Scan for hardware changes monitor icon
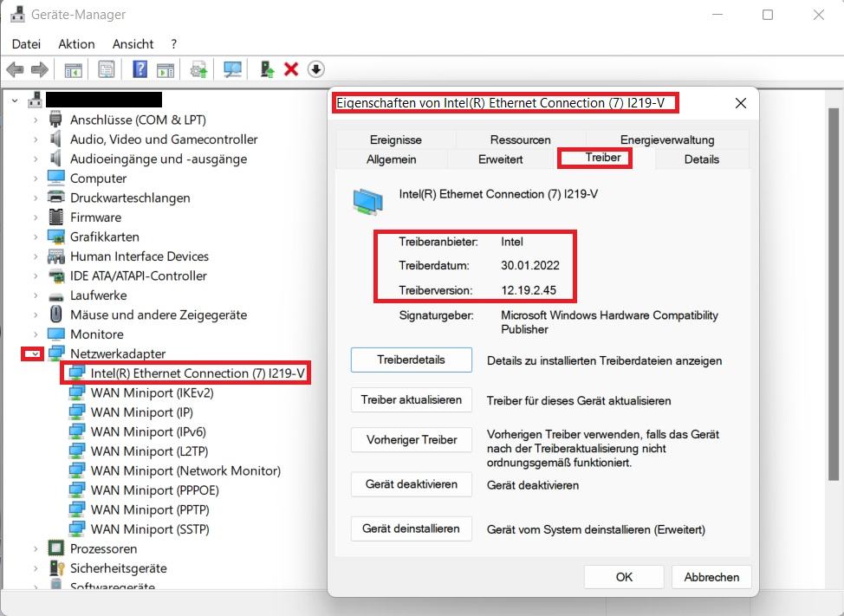Screen dimensions: 844x616 pos(232,69)
